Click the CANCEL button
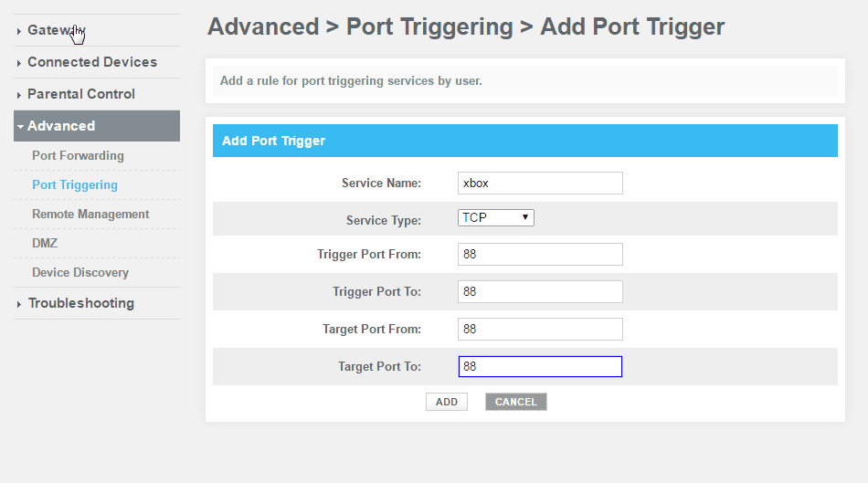868x483 pixels. pyautogui.click(x=516, y=402)
